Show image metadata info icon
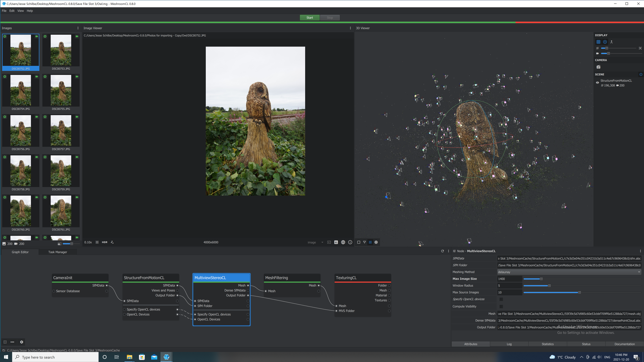Viewport: 644px width, 362px height. click(x=350, y=242)
